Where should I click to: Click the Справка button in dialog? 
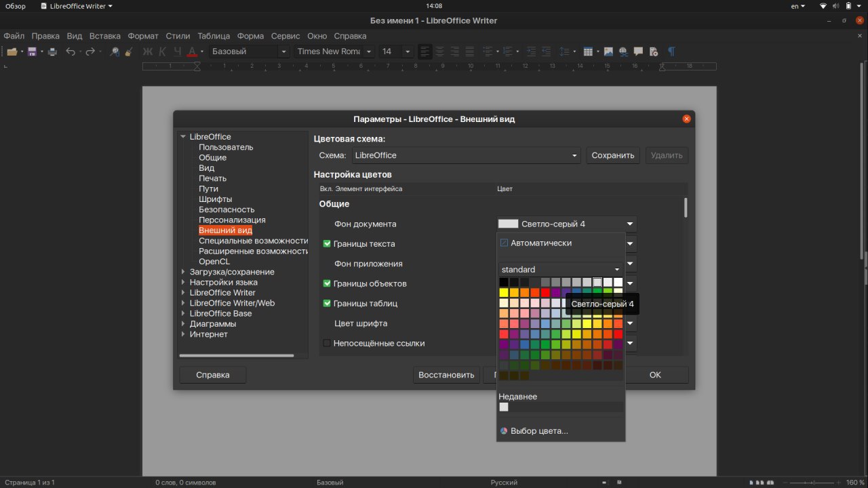[213, 375]
